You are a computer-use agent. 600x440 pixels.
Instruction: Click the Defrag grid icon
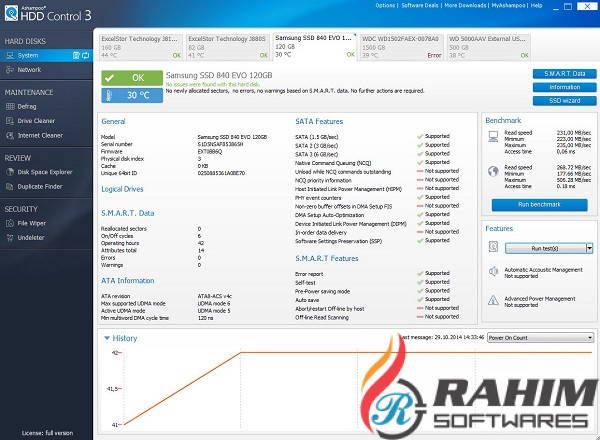10,106
